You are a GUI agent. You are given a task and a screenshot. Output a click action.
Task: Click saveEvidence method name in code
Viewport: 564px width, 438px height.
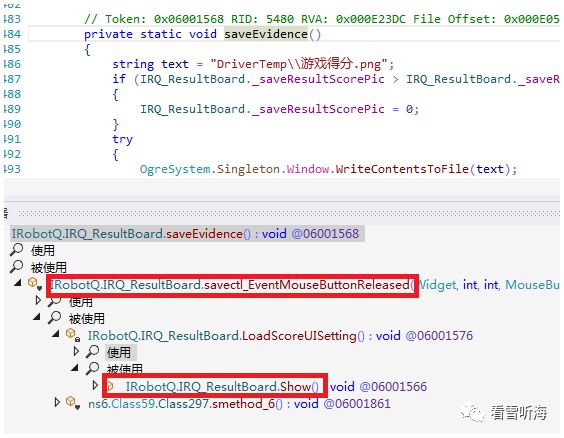click(266, 34)
